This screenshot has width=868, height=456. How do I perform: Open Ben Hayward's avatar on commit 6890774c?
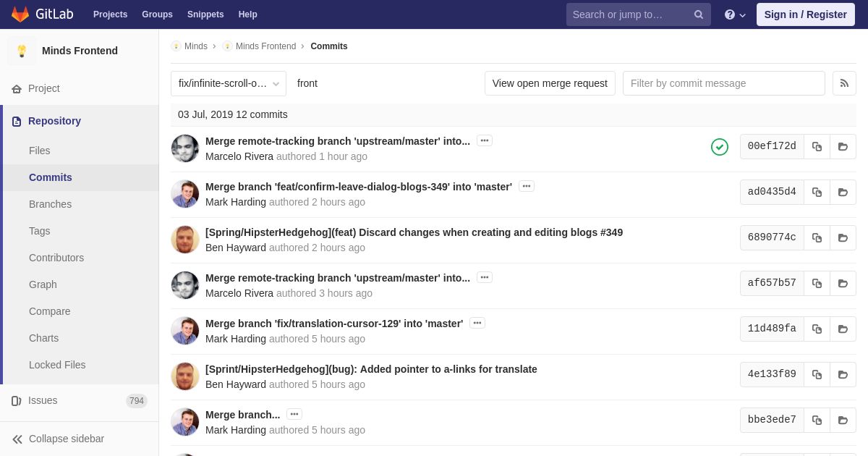185,240
